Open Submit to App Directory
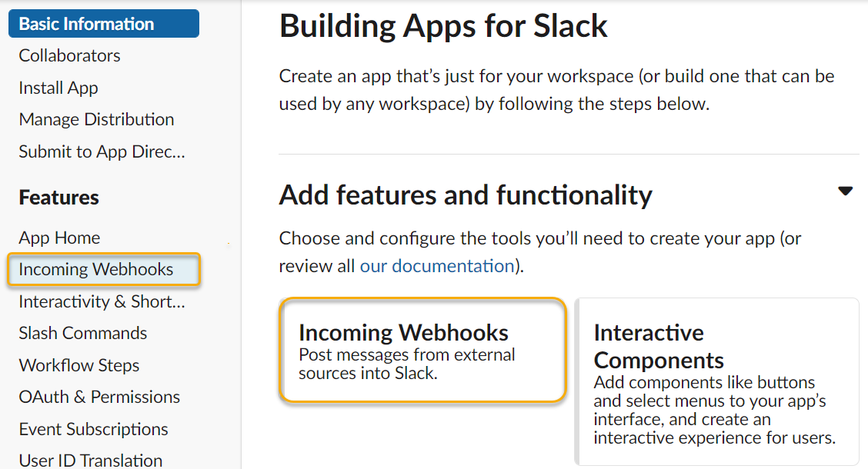Viewport: 868px width, 469px height. (103, 151)
